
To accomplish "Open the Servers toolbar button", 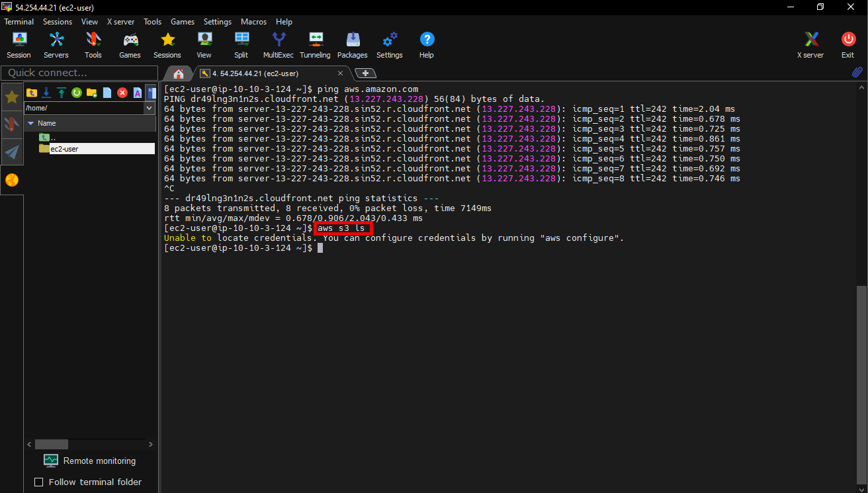I will point(56,45).
